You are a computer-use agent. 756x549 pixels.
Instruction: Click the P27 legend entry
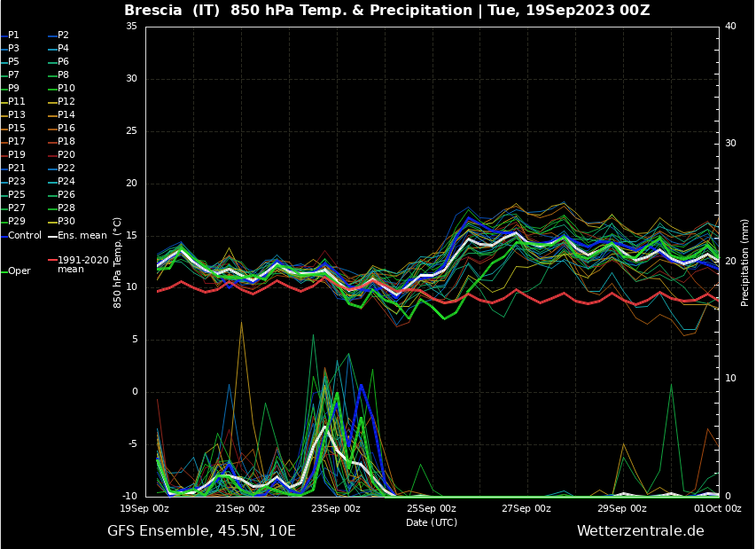pyautogui.click(x=13, y=208)
